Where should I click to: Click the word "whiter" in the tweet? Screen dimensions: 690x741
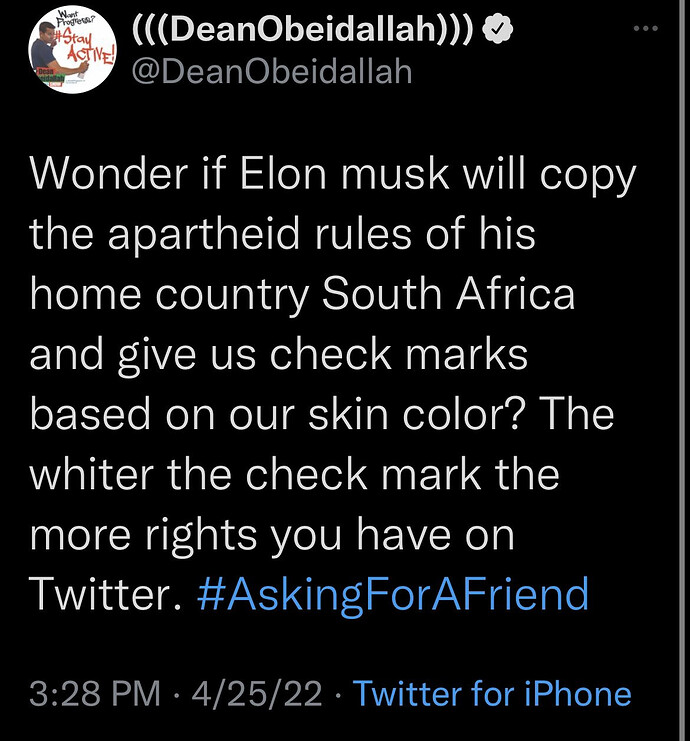(x=92, y=474)
